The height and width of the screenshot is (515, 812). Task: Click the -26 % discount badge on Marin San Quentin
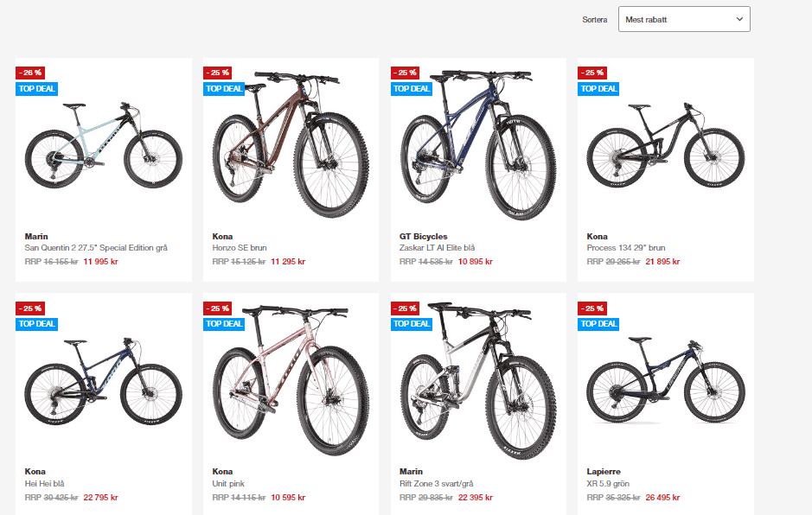click(x=30, y=73)
